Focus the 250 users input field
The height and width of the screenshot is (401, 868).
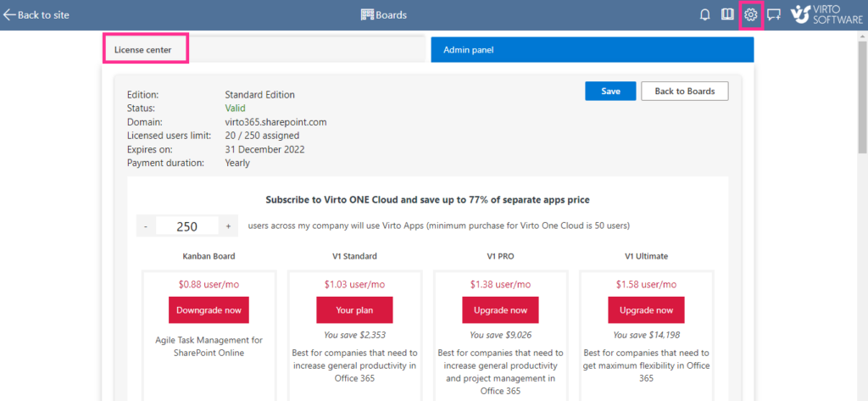point(187,226)
